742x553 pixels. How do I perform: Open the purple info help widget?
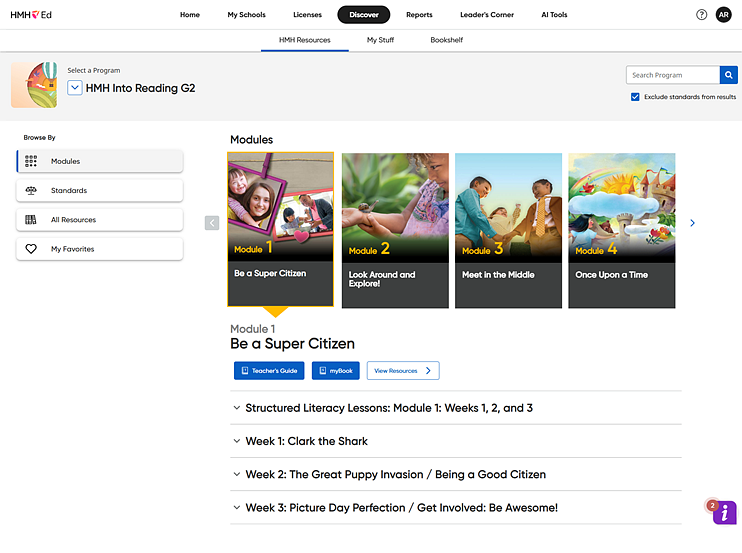coord(724,512)
